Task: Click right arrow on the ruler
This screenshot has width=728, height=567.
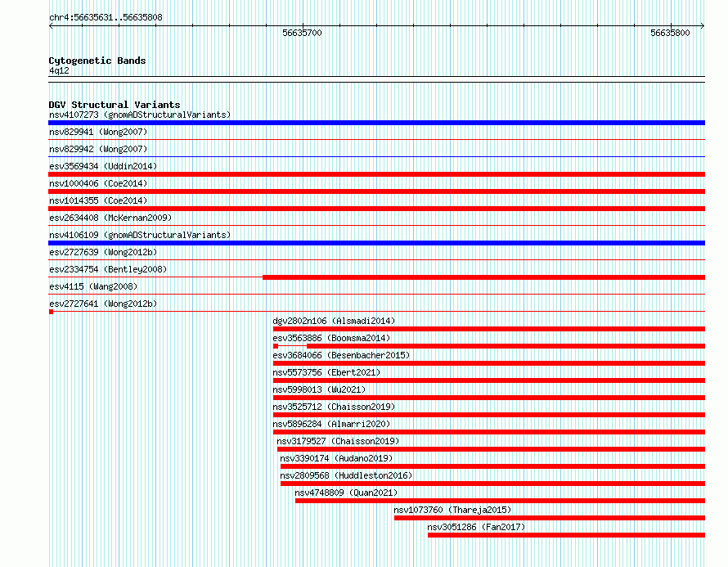Action: click(x=703, y=26)
